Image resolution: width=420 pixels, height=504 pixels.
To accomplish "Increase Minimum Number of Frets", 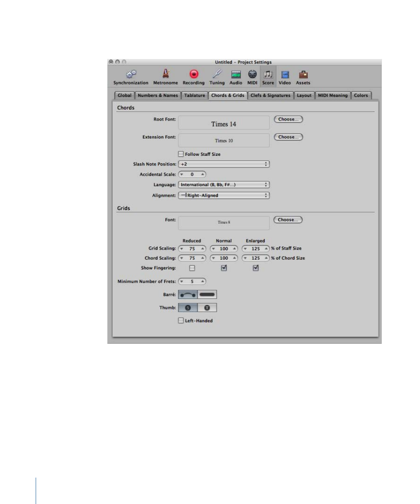I will coord(202,282).
